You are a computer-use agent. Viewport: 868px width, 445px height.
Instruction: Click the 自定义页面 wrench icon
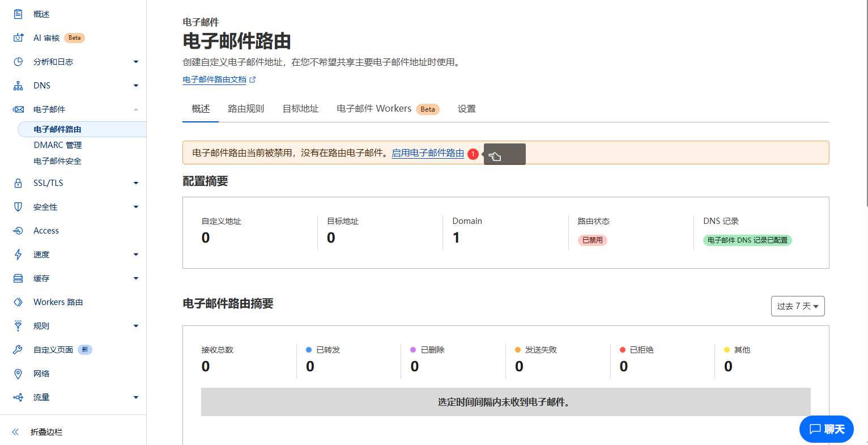pos(17,349)
